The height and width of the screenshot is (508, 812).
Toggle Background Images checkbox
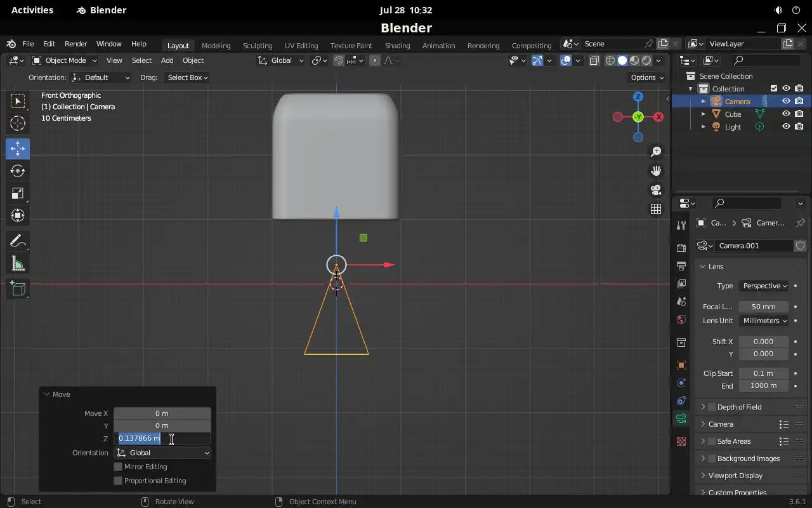[x=712, y=458]
